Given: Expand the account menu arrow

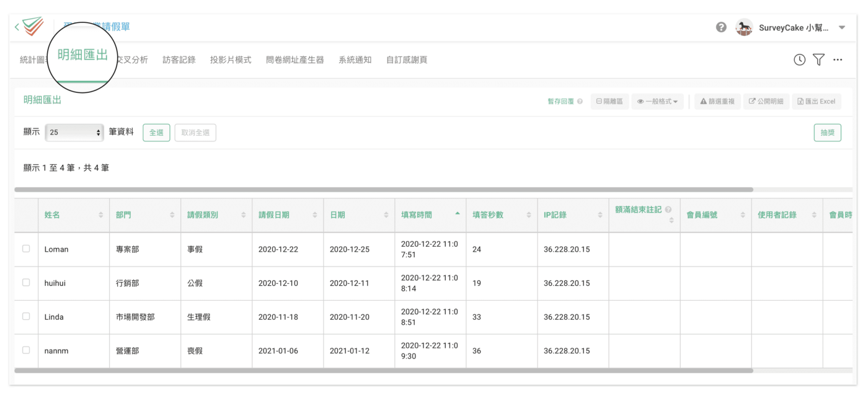Looking at the screenshot, I should [x=842, y=28].
